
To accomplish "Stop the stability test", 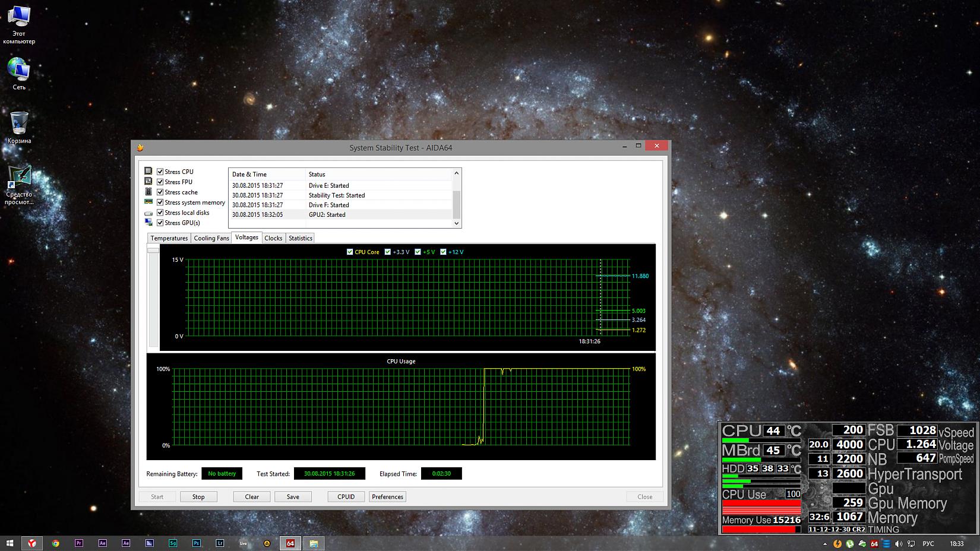I will [x=198, y=497].
